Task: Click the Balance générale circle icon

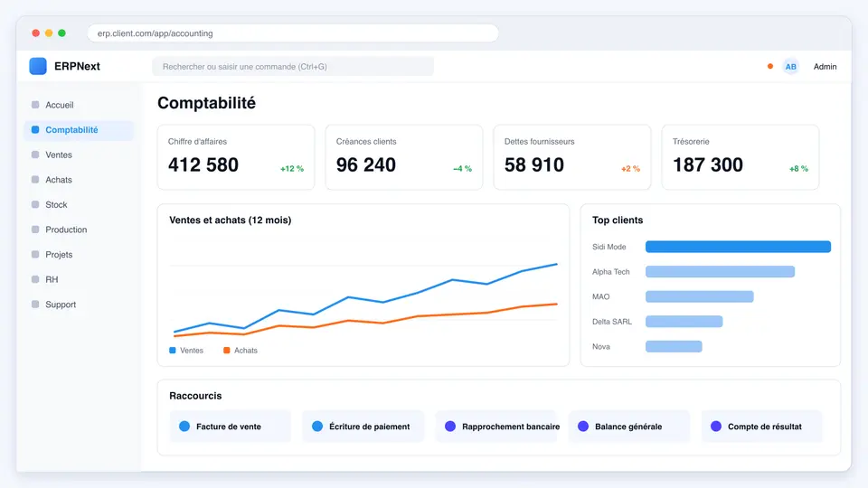Action: pos(583,426)
